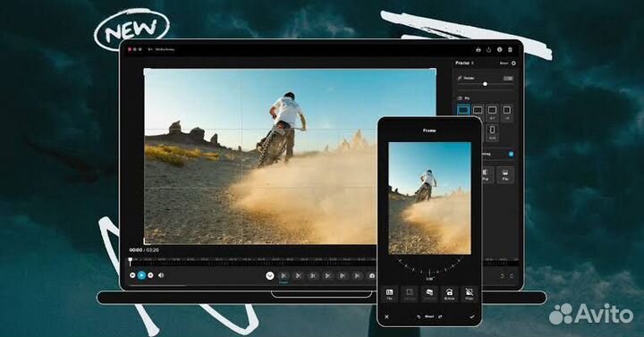
Task: Toggle the blue checkbox in the Frame panel
Action: [511, 154]
